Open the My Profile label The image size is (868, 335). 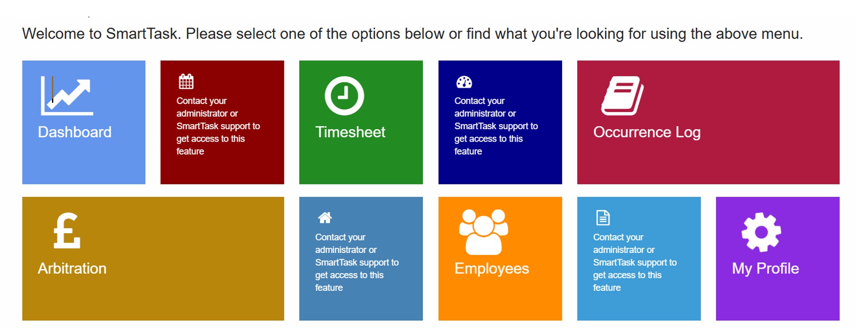765,269
